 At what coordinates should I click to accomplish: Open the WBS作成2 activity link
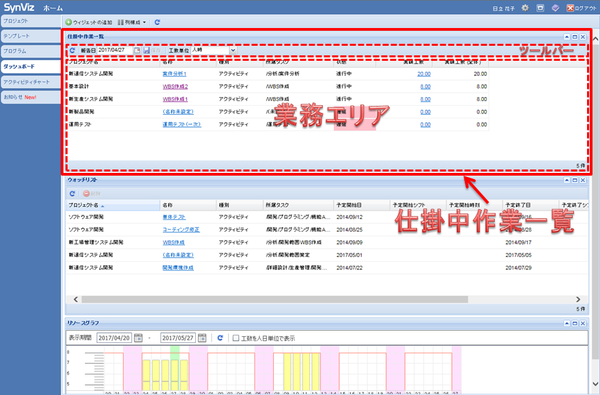click(175, 87)
